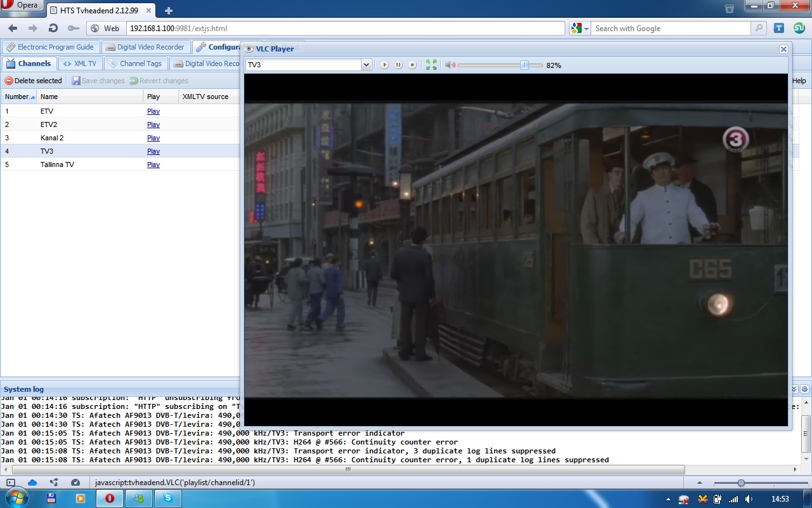Select the Kanal 2 name cell
Screen dimensions: 812x508
90,138
